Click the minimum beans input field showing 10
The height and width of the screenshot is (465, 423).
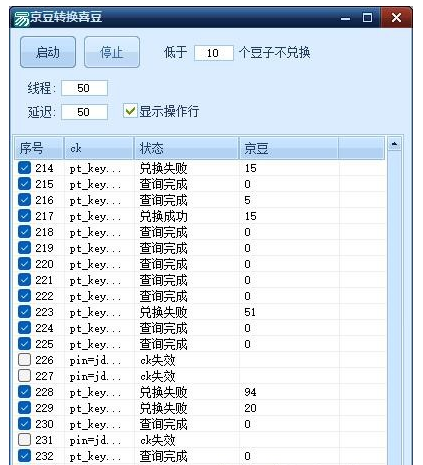coord(214,53)
